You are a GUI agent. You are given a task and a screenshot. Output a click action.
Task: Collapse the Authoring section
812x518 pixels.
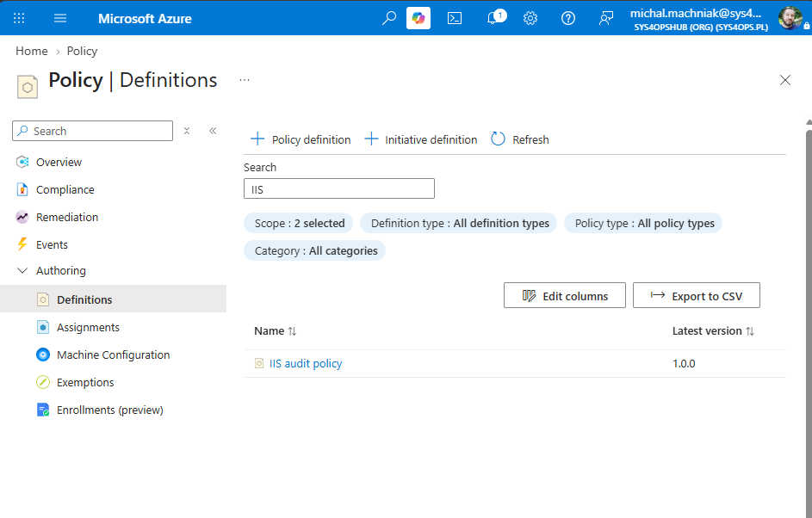(x=22, y=271)
